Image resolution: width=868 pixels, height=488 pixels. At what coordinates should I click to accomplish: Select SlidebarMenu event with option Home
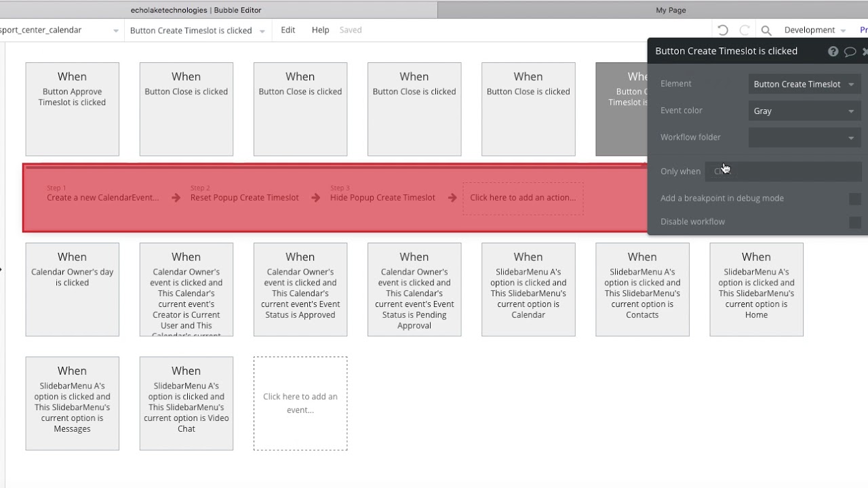(x=756, y=289)
